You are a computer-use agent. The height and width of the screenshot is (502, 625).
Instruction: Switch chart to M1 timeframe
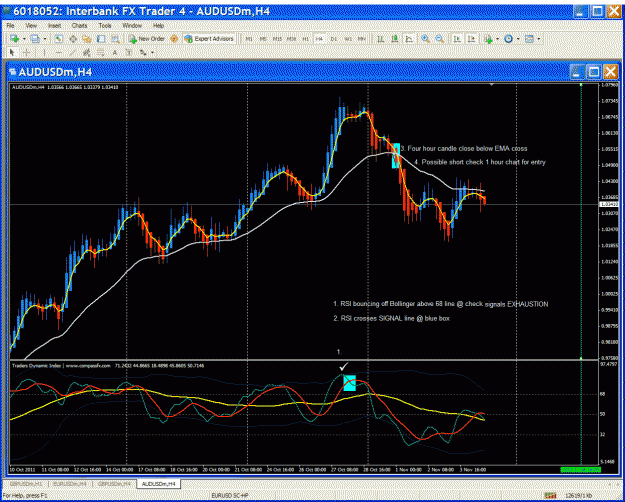[x=249, y=39]
